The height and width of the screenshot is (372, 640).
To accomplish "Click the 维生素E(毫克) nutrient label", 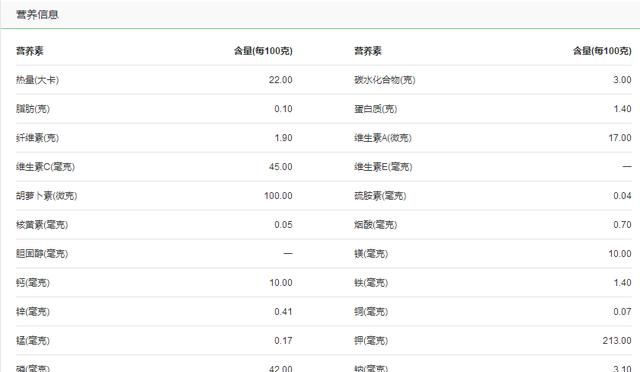I will (x=383, y=167).
